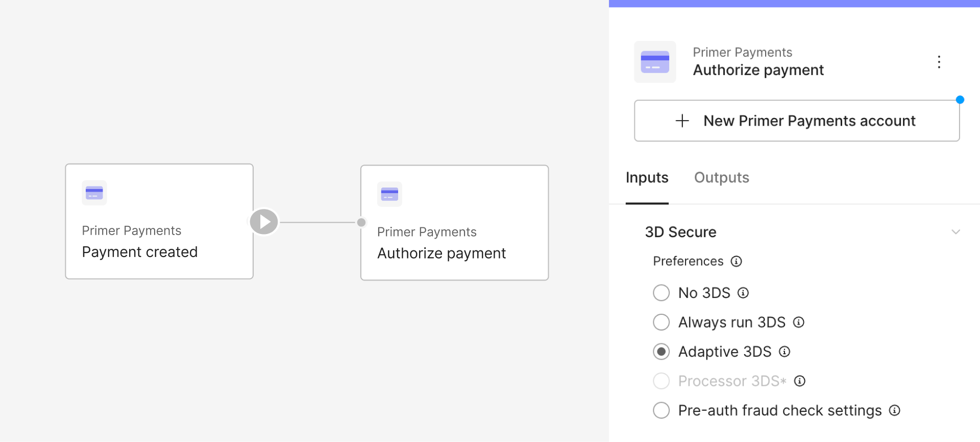Image resolution: width=980 pixels, height=442 pixels.
Task: Switch to the Outputs tab
Action: tap(721, 178)
